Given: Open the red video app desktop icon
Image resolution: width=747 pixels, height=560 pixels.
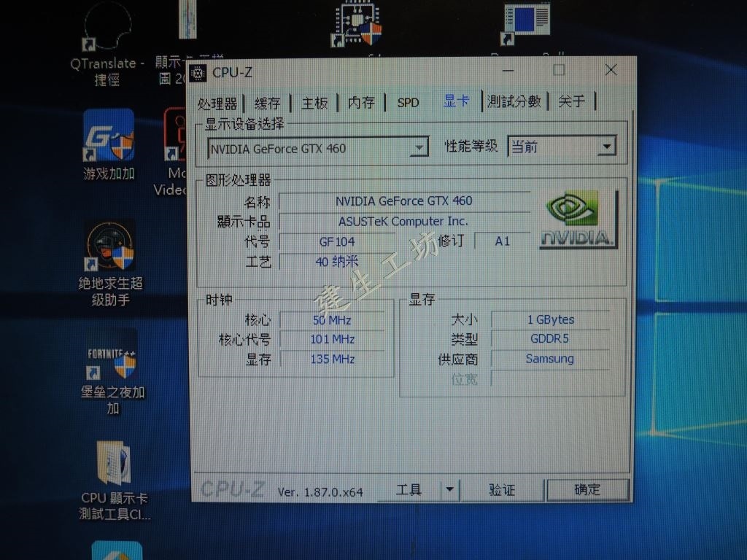Looking at the screenshot, I should (175, 134).
